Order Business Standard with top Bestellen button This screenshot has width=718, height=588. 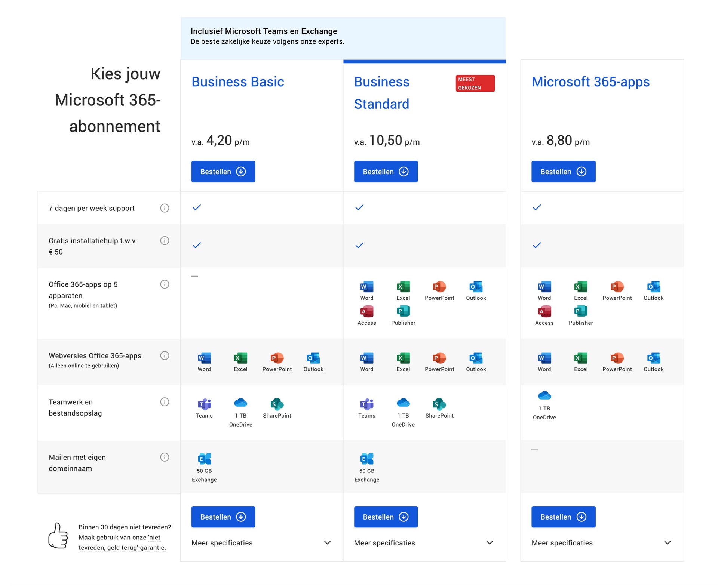(386, 172)
